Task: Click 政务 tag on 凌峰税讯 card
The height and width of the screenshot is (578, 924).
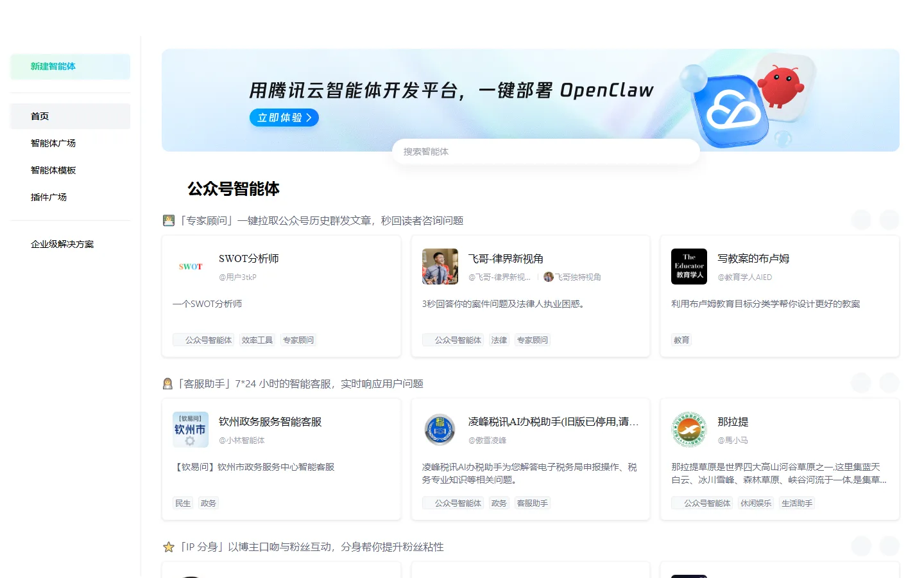Action: 499,503
